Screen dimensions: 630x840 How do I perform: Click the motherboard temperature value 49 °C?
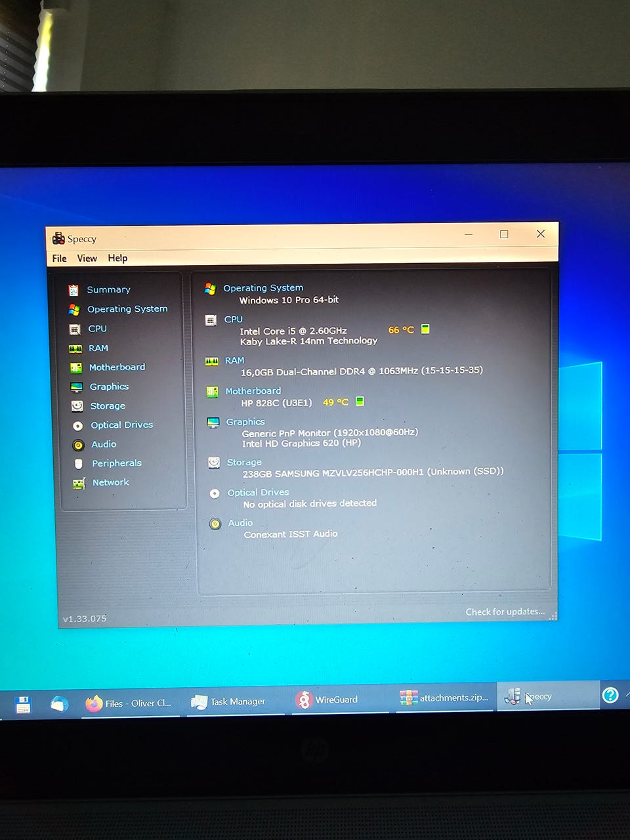point(335,402)
